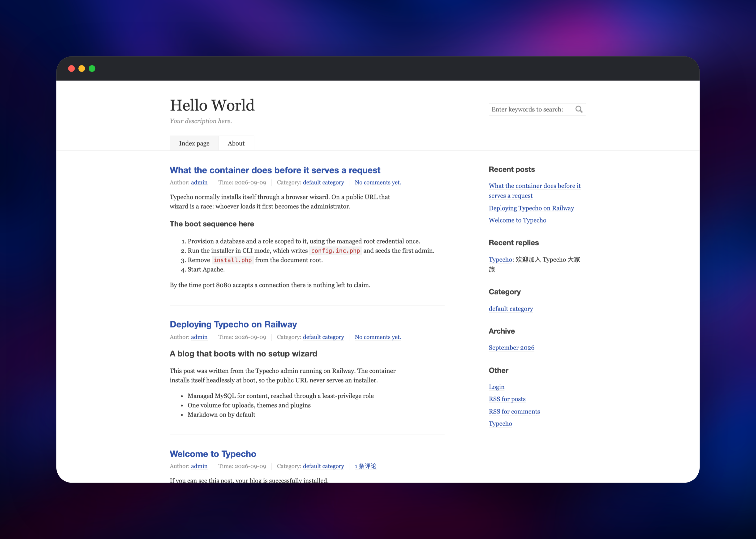
Task: Click the 'config.inc.php' code text
Action: pyautogui.click(x=335, y=250)
